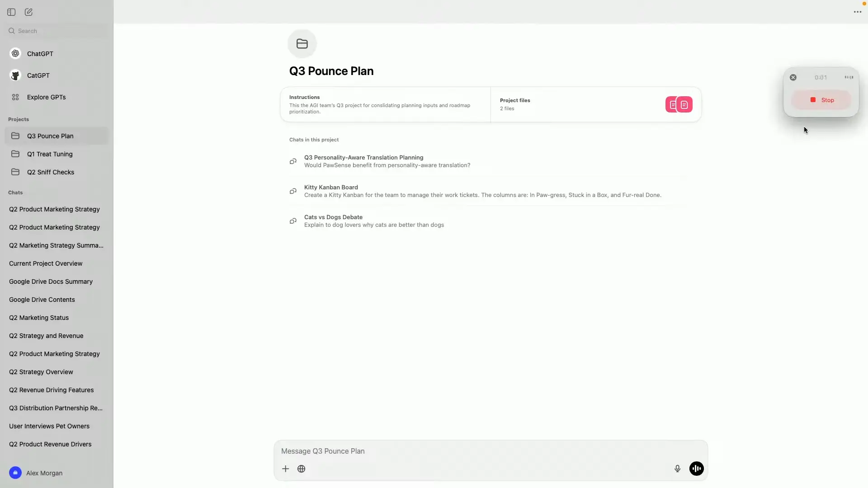
Task: Stop the recording
Action: click(821, 100)
